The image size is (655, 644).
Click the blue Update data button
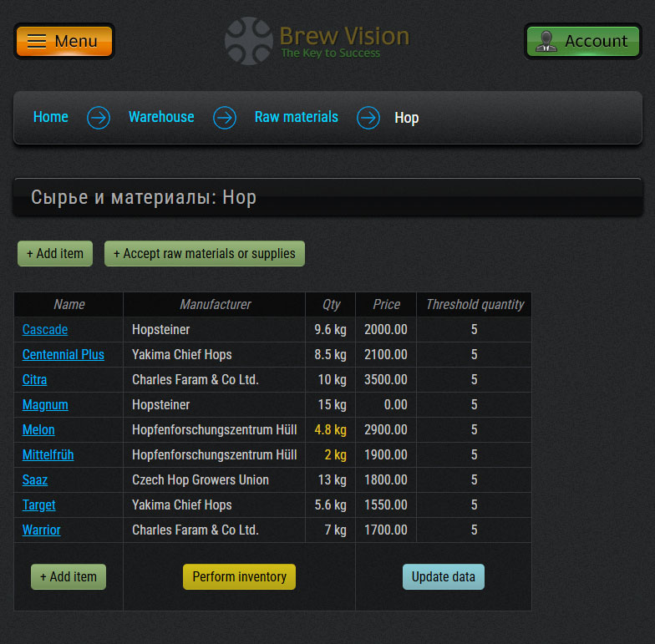tap(443, 577)
